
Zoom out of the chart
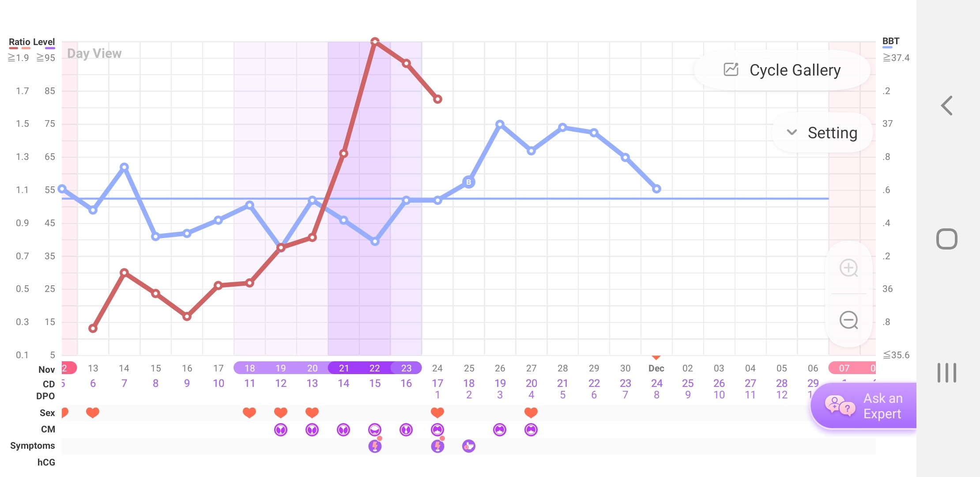pos(848,320)
